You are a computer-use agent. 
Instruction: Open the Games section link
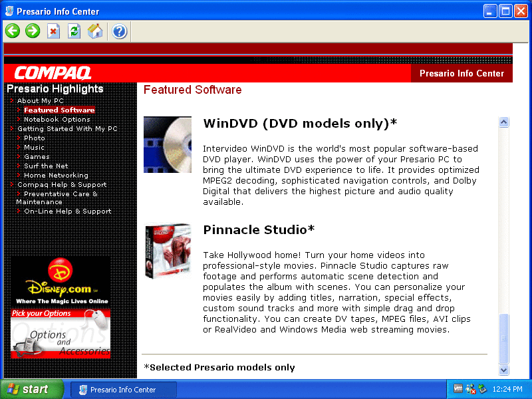(x=37, y=157)
